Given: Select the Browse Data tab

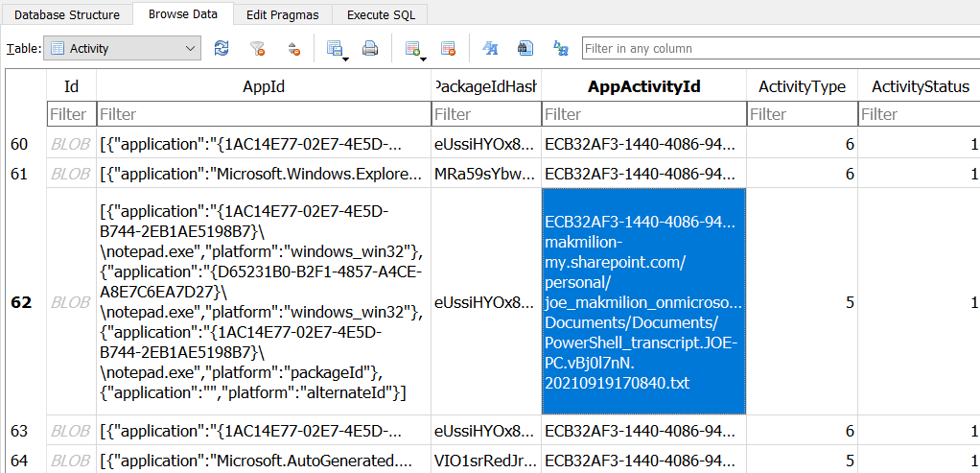Looking at the screenshot, I should click(183, 13).
